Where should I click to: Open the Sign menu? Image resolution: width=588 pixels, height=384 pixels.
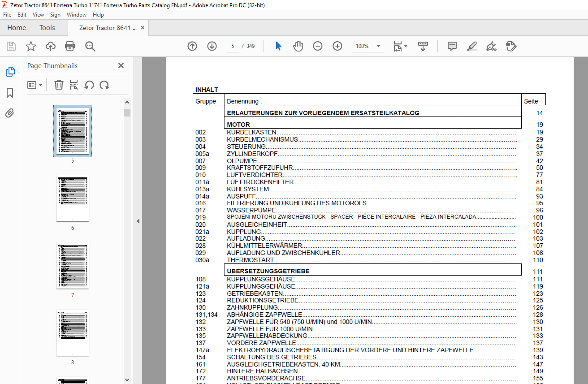pos(55,15)
